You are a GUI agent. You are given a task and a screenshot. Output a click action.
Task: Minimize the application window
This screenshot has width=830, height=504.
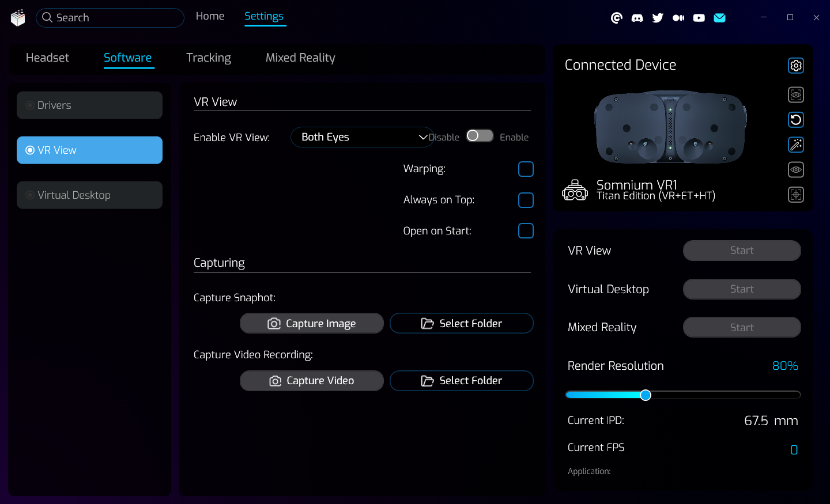[x=764, y=17]
